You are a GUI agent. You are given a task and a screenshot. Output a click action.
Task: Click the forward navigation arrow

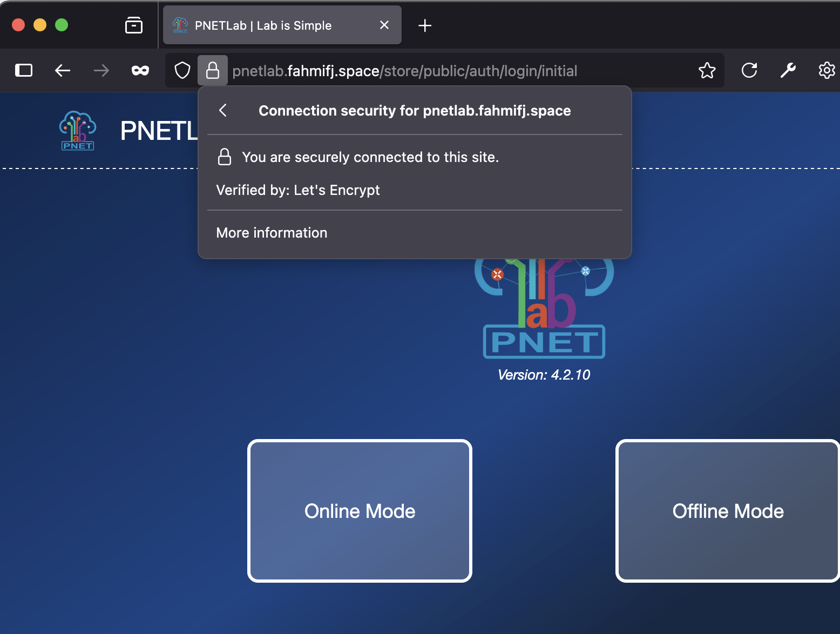click(101, 70)
